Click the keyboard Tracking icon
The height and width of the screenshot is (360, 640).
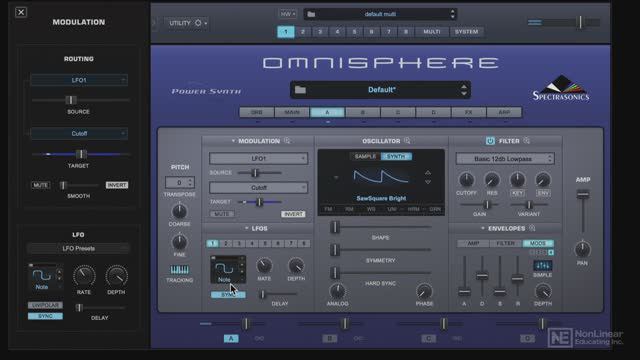(x=180, y=269)
